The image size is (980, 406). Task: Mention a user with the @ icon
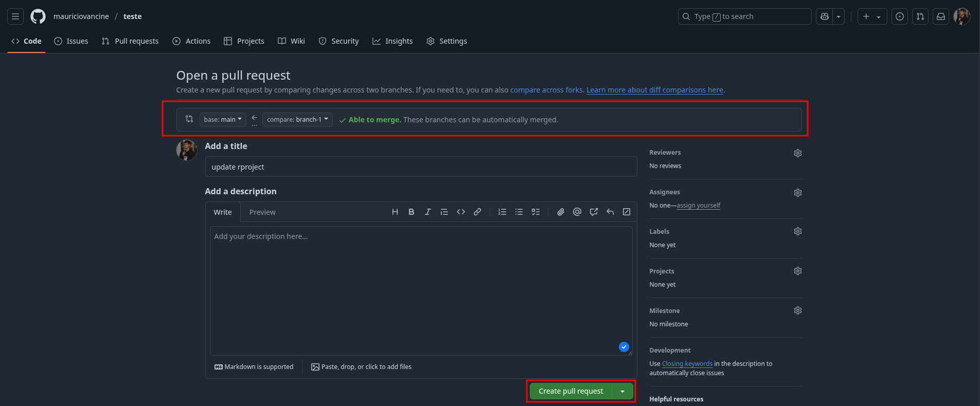pos(577,212)
